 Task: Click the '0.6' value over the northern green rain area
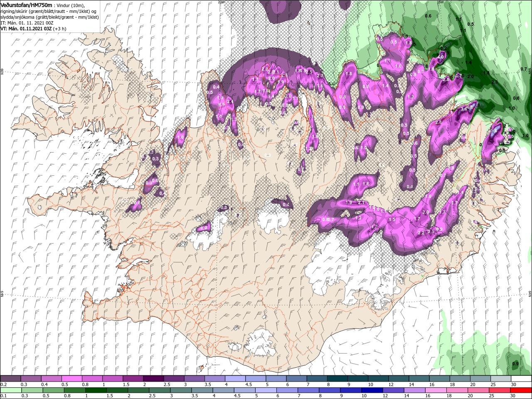[x=428, y=16]
